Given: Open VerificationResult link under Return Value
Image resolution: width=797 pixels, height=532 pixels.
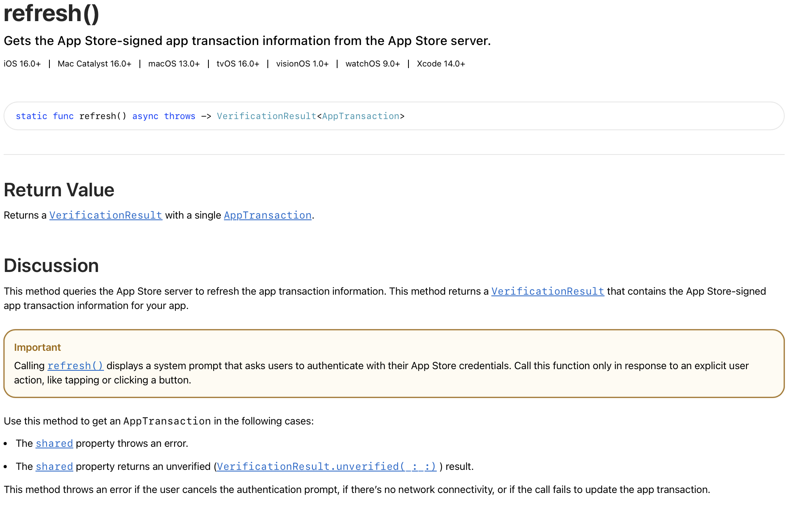Looking at the screenshot, I should click(x=106, y=215).
